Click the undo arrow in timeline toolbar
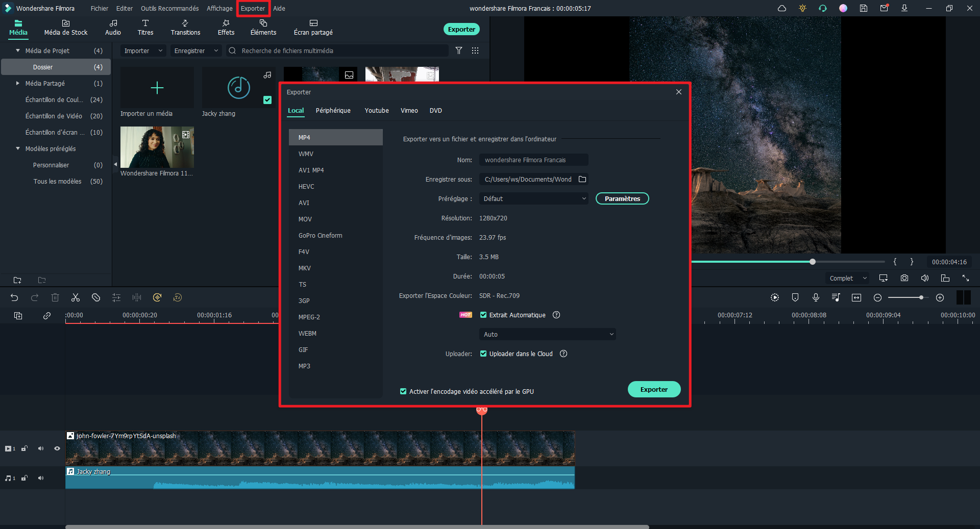This screenshot has height=529, width=980. tap(14, 297)
